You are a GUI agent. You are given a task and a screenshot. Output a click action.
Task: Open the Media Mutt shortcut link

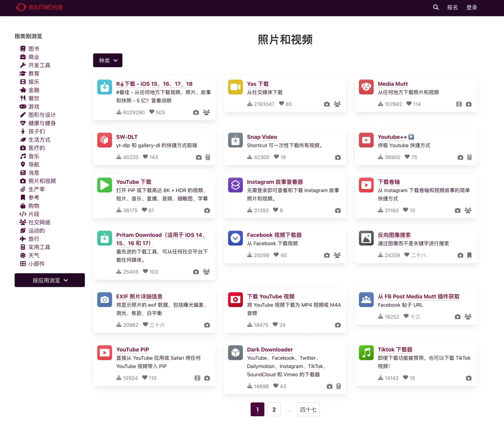coord(392,84)
